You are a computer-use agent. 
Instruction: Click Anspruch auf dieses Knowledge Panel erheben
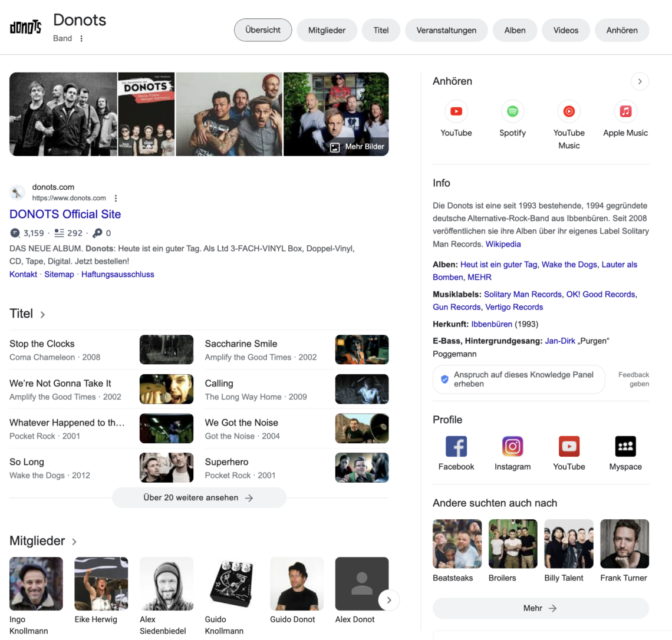coord(519,379)
